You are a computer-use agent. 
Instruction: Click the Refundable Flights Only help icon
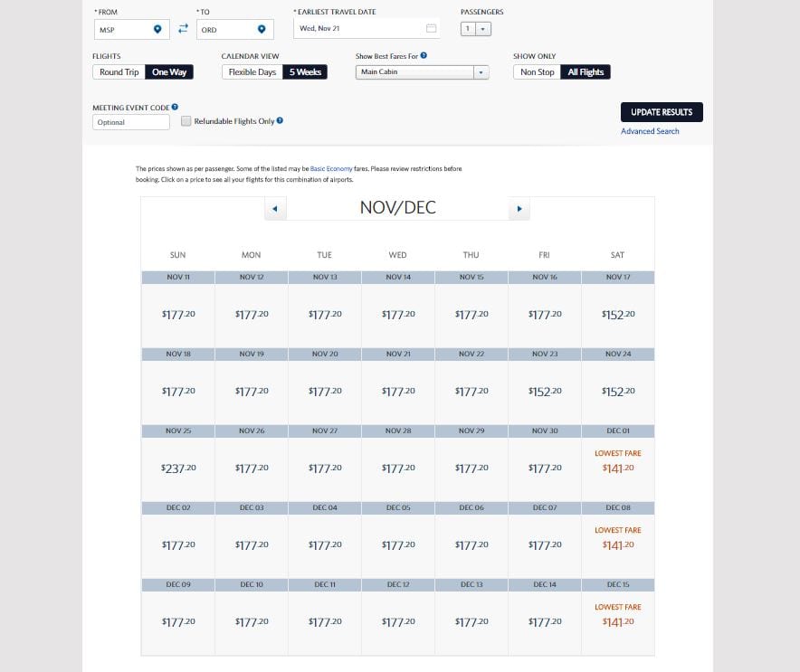click(279, 120)
